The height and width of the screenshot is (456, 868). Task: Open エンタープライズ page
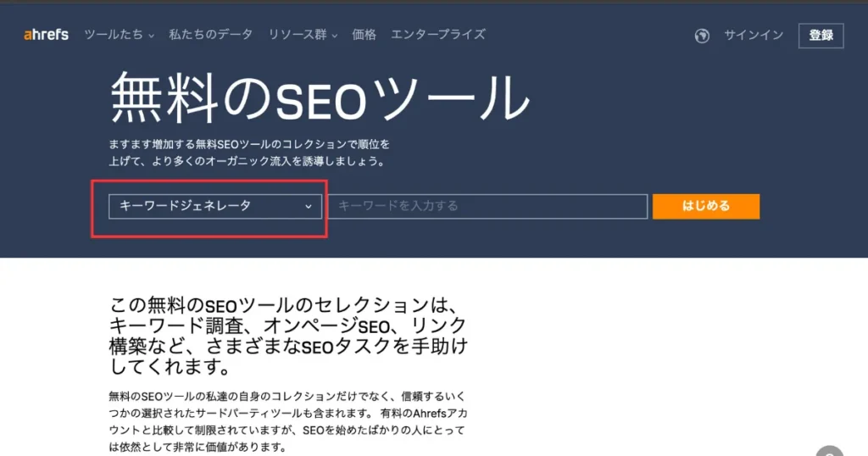click(x=438, y=35)
